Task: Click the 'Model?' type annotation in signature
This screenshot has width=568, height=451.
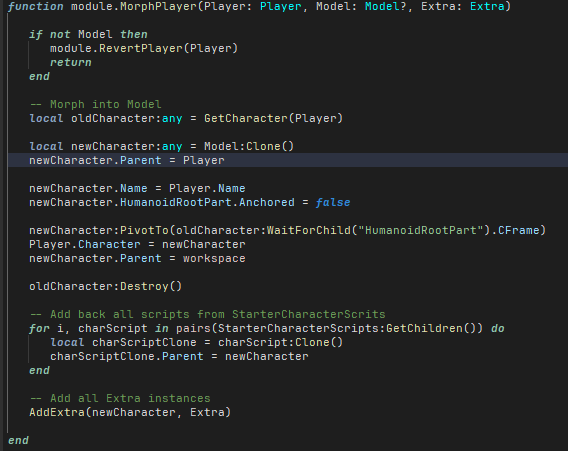Action: (385, 7)
